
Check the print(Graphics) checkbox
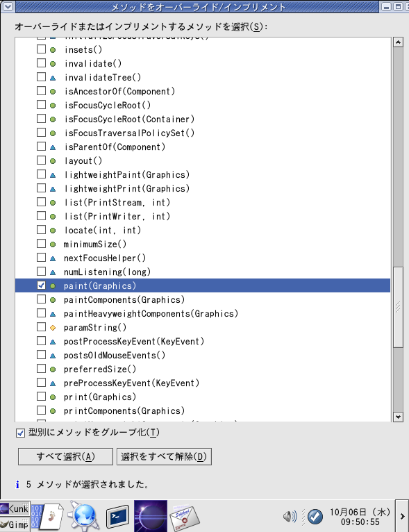[x=42, y=397]
